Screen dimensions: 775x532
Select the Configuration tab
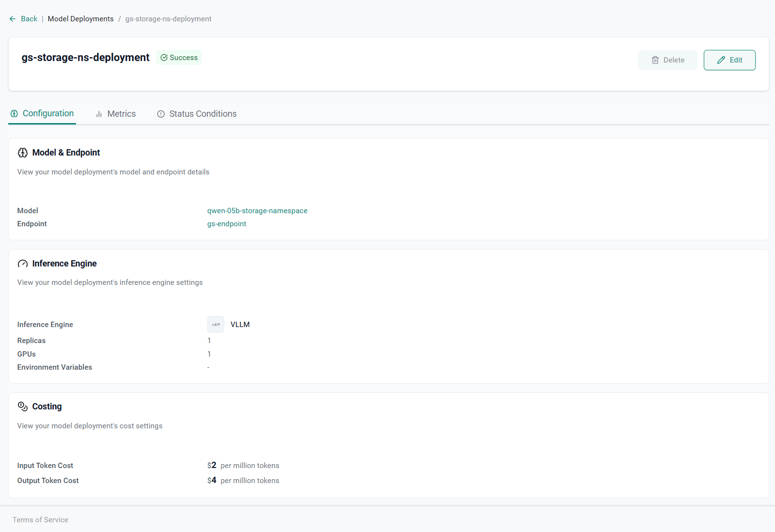(x=48, y=113)
